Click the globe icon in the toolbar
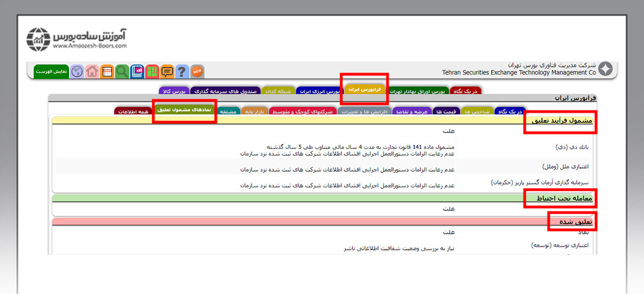This screenshot has width=644, height=294. pos(77,71)
